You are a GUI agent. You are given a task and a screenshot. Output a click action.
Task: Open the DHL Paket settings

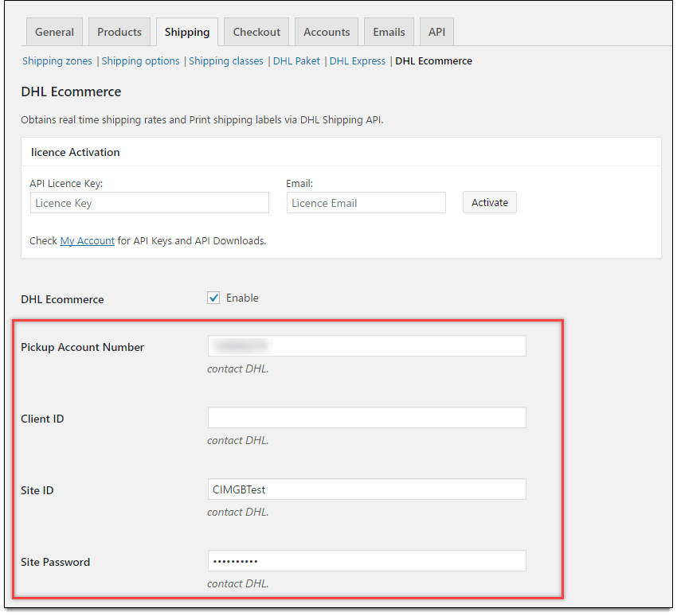[x=296, y=60]
